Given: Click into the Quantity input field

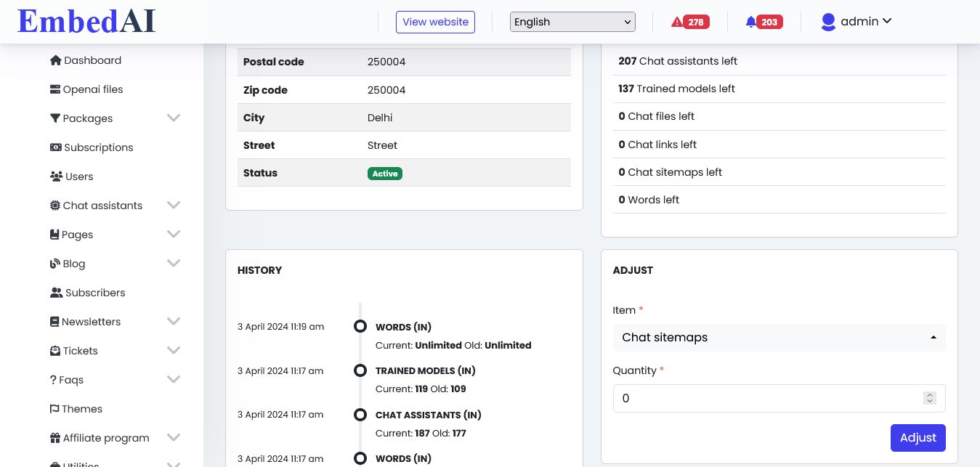Looking at the screenshot, I should (x=766, y=398).
